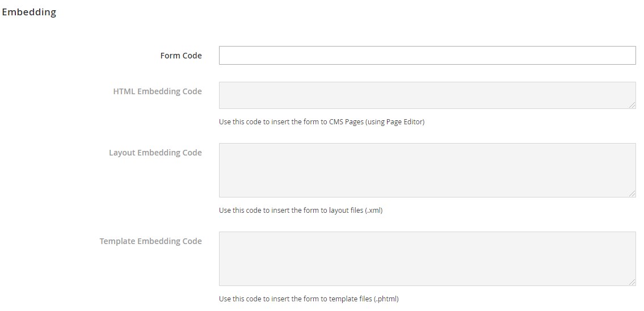The height and width of the screenshot is (311, 644).
Task: Click the HTML Embedding Code label
Action: (157, 91)
